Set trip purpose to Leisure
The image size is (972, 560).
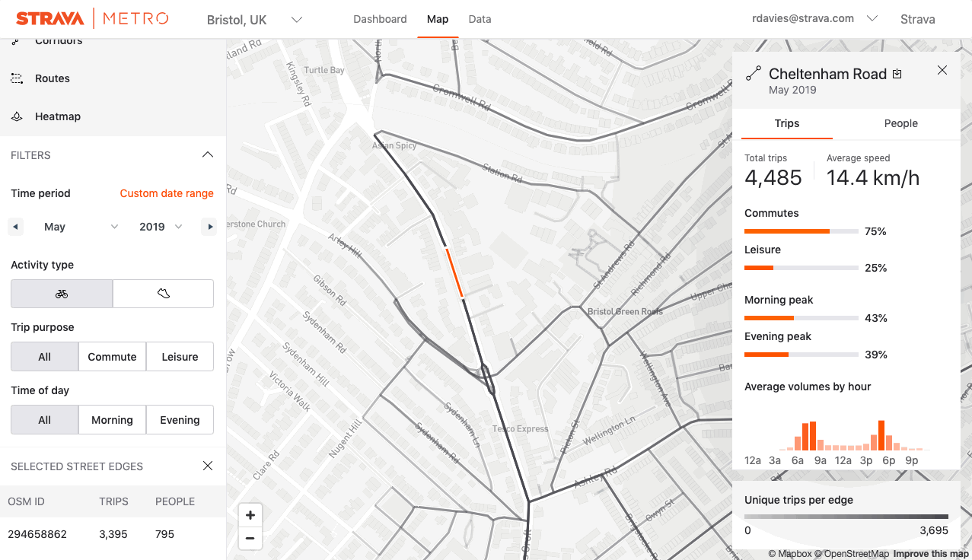pos(180,357)
